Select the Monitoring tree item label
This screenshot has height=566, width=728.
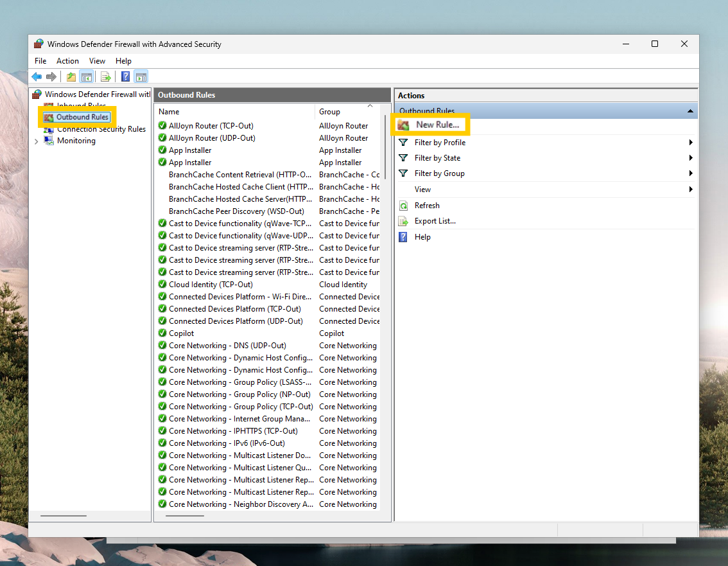click(76, 140)
